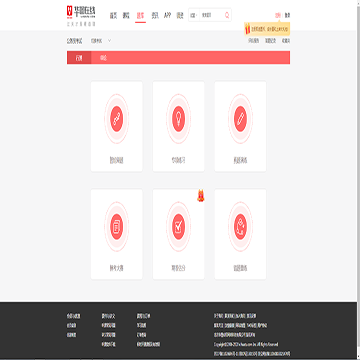Screen dimensions: 360x360
Task: Open the chain-link icon practice card
Action: tap(117, 126)
